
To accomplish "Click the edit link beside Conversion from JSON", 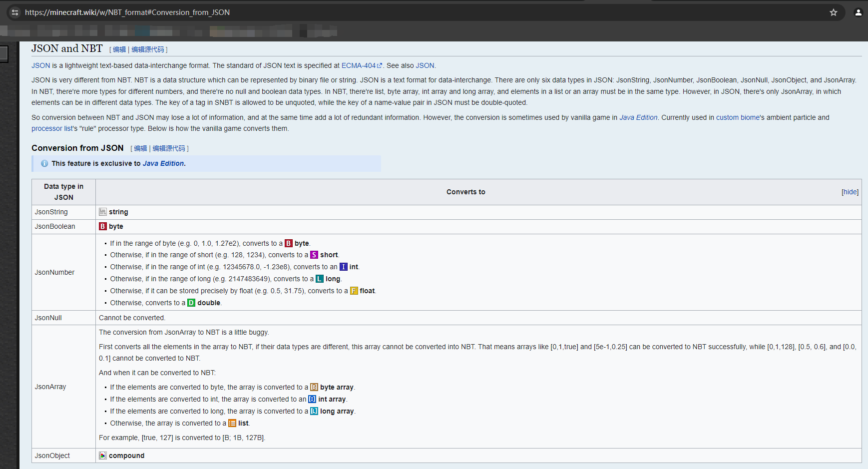I will coord(140,148).
